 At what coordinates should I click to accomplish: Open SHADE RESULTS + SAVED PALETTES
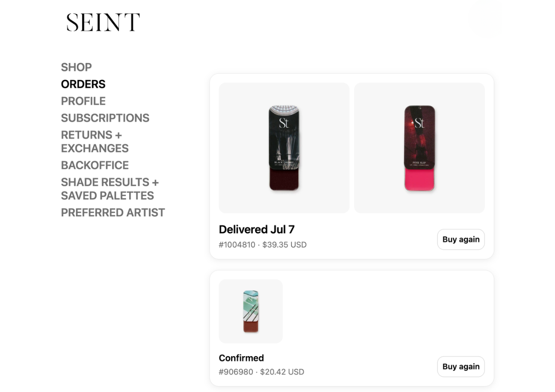click(x=110, y=189)
